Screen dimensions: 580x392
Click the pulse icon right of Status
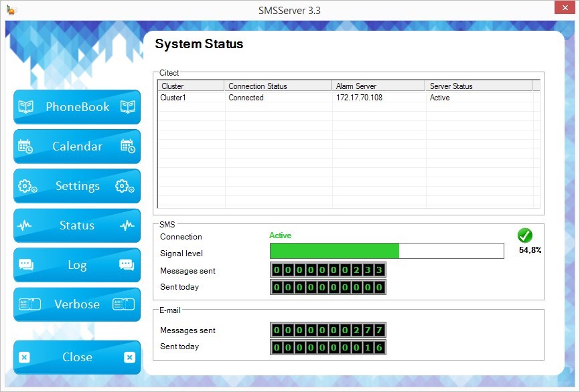point(127,226)
